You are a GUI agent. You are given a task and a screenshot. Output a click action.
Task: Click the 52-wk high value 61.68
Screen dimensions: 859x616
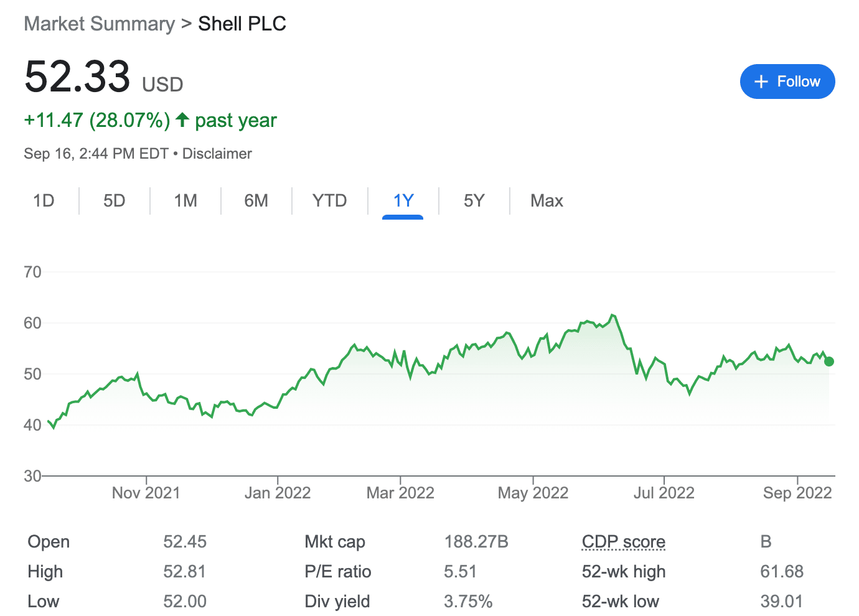[782, 572]
